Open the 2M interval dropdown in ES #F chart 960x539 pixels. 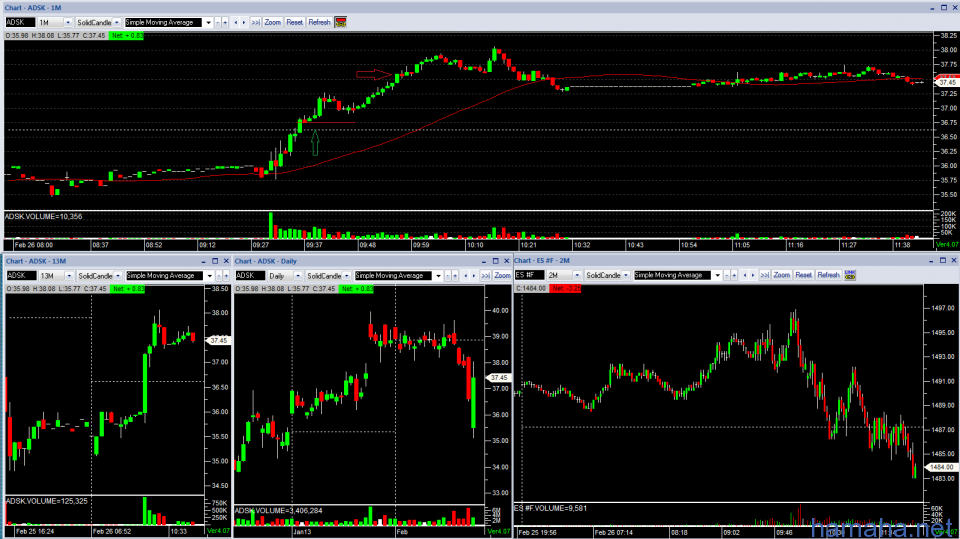(577, 275)
